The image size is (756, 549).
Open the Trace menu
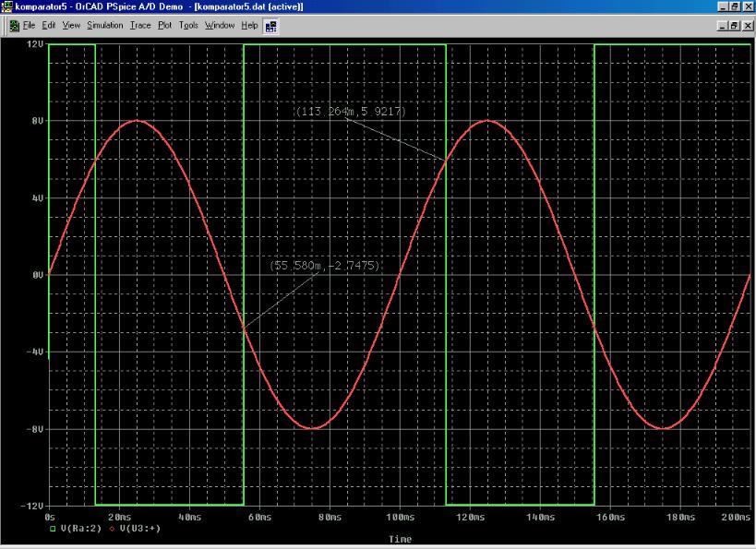tap(140, 25)
